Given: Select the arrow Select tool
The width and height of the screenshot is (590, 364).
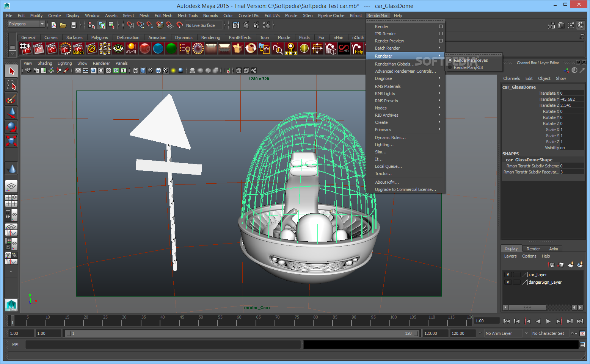Looking at the screenshot, I should pyautogui.click(x=11, y=71).
